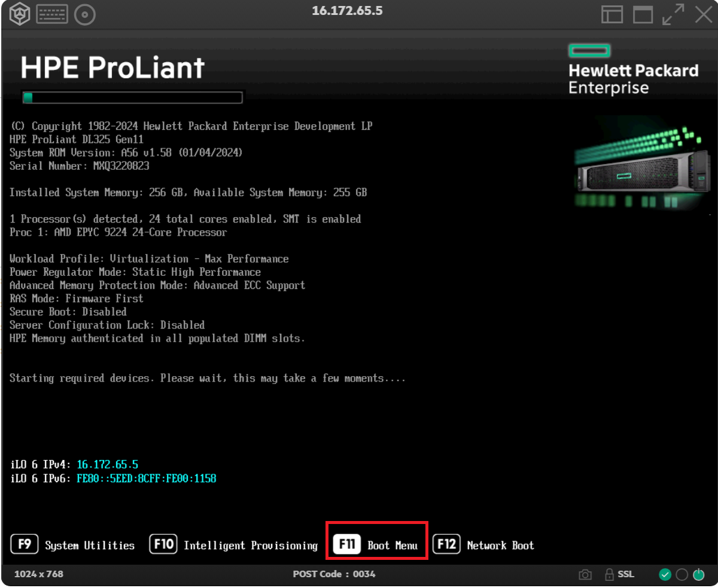
Task: Click the HPE ProLiant heading
Action: coord(112,68)
